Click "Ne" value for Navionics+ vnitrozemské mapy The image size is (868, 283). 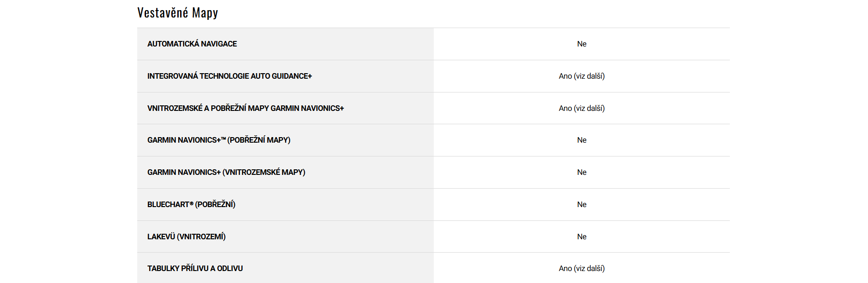tap(582, 173)
